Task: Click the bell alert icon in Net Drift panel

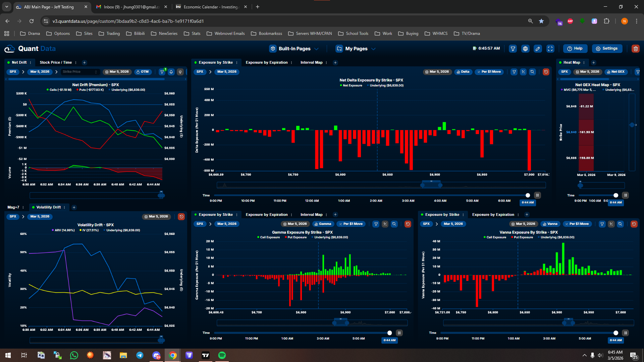Action: pyautogui.click(x=171, y=72)
